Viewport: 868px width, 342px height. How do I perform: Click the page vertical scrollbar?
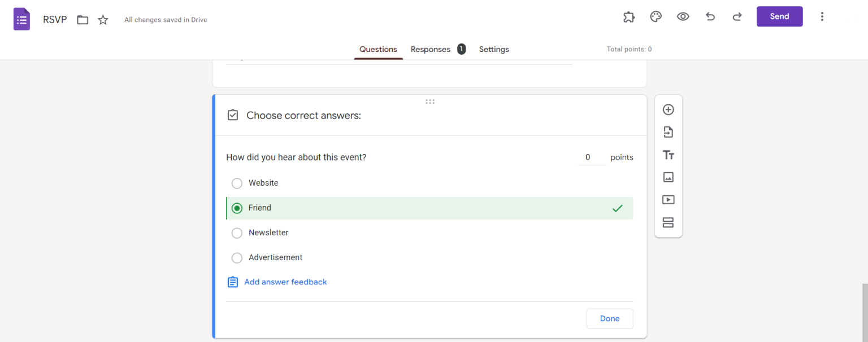pyautogui.click(x=865, y=312)
